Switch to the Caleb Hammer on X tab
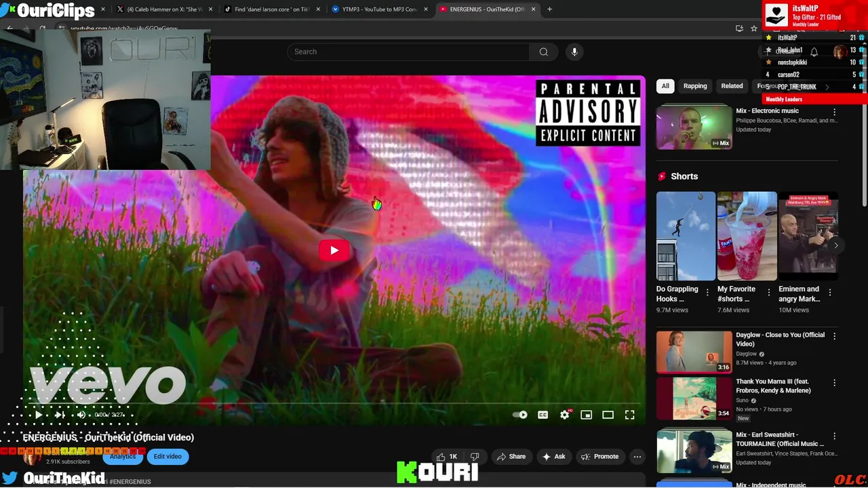The height and width of the screenshot is (488, 868). pyautogui.click(x=163, y=9)
